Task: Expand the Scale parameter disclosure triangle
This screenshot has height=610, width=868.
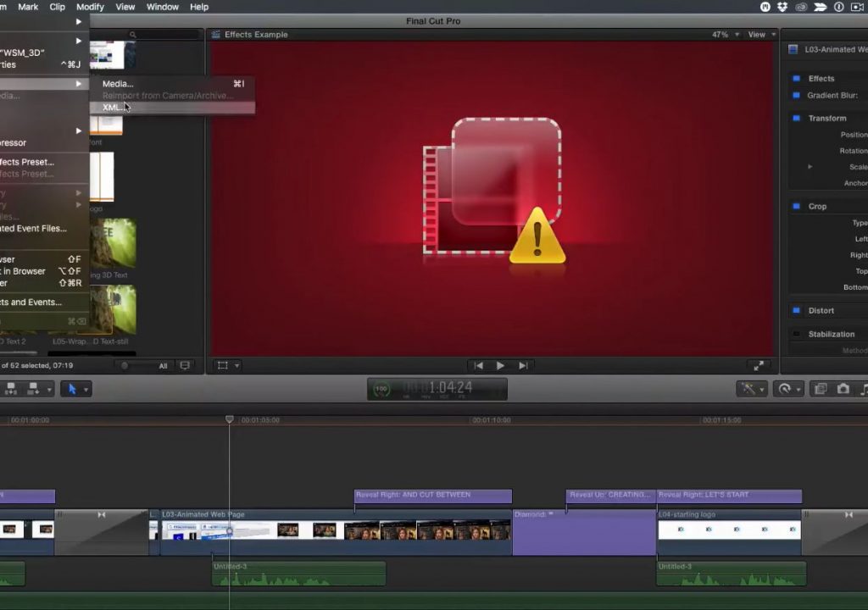Action: point(810,167)
